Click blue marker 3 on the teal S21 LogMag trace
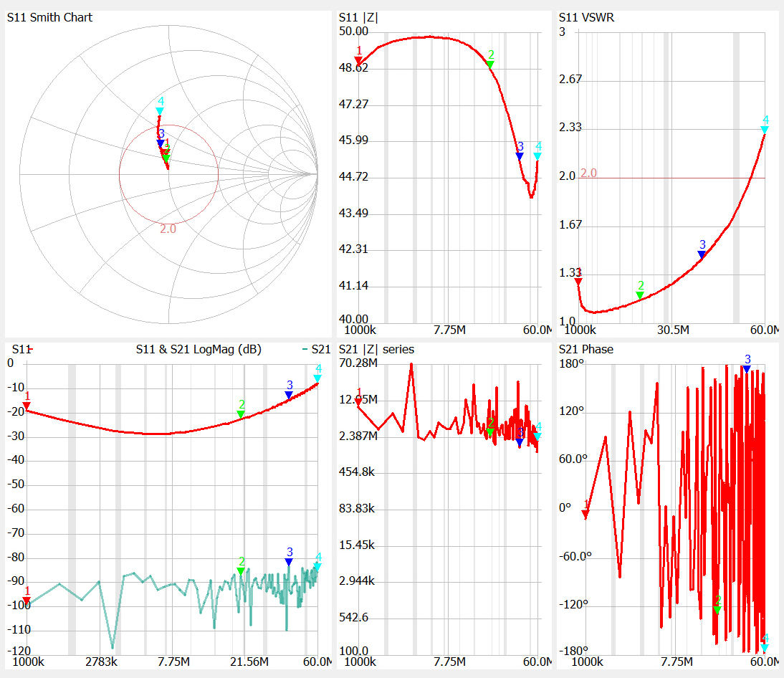Viewport: 784px width, 678px height. 289,562
